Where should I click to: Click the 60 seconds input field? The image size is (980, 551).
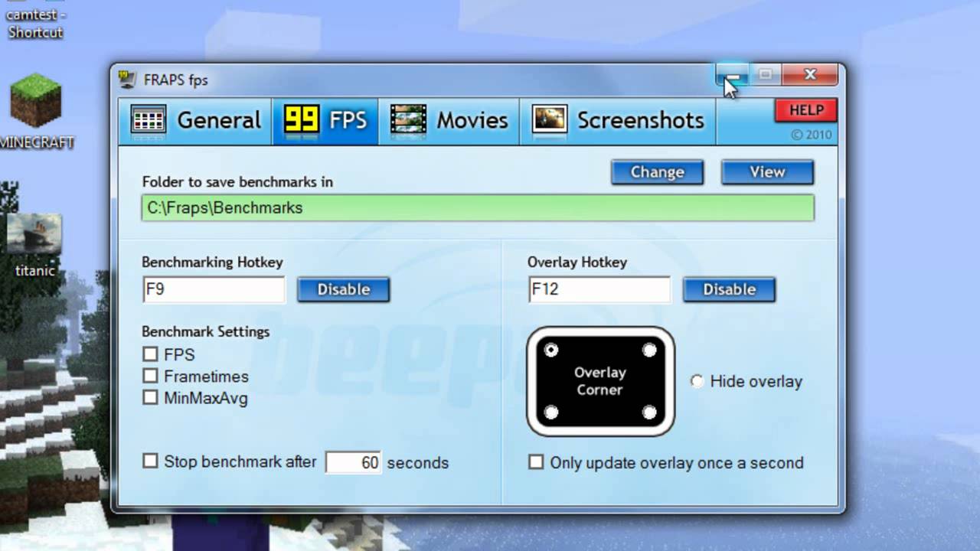353,462
